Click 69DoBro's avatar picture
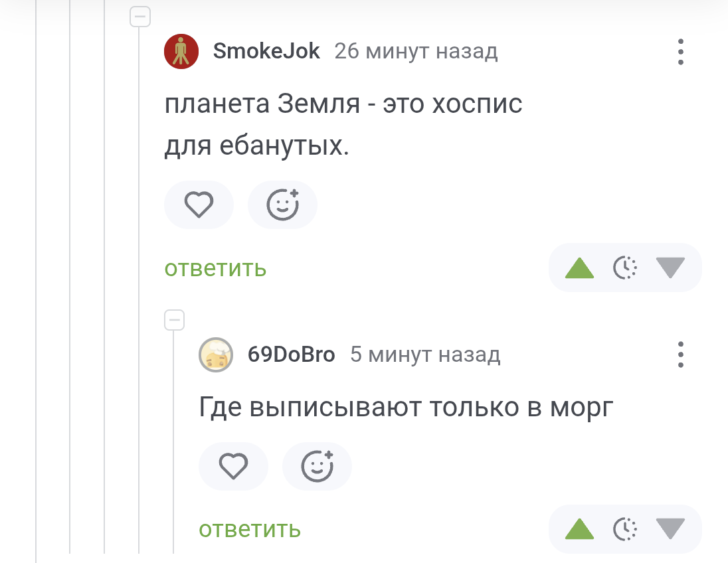 216,355
